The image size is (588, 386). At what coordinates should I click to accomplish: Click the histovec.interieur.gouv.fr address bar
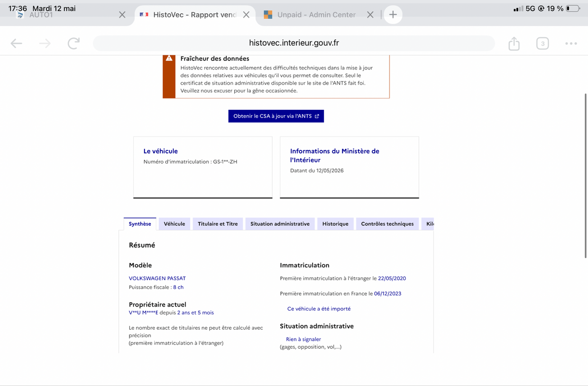click(x=294, y=43)
